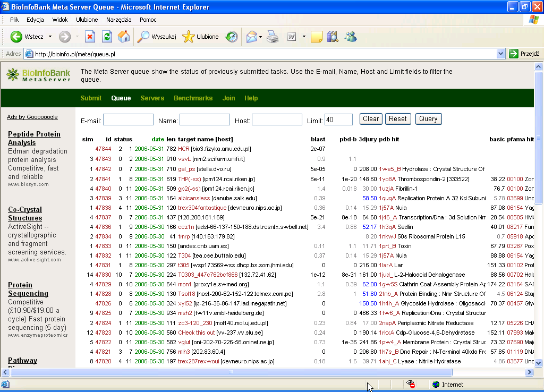Viewport: 544px width, 392px height.
Task: Open the Back button history dropdown arrow
Action: [50, 37]
